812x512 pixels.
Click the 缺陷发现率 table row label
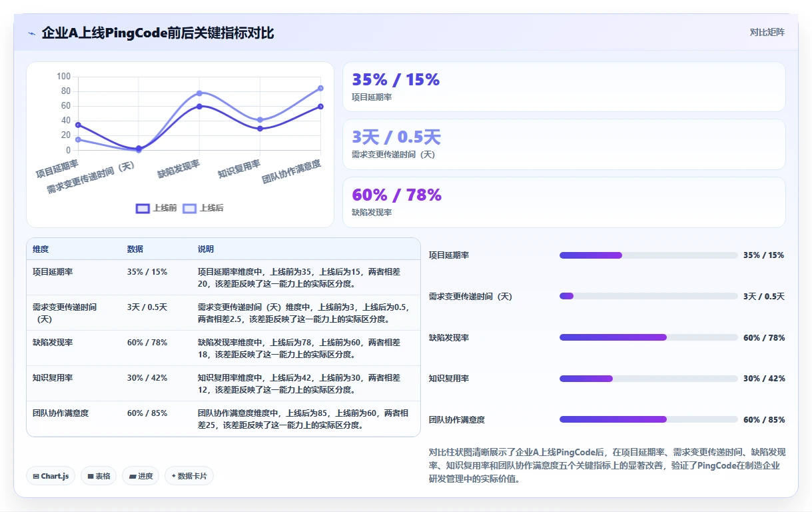(x=53, y=342)
